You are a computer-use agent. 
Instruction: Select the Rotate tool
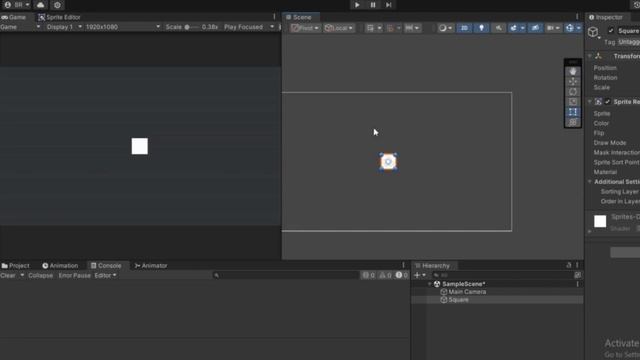click(573, 91)
